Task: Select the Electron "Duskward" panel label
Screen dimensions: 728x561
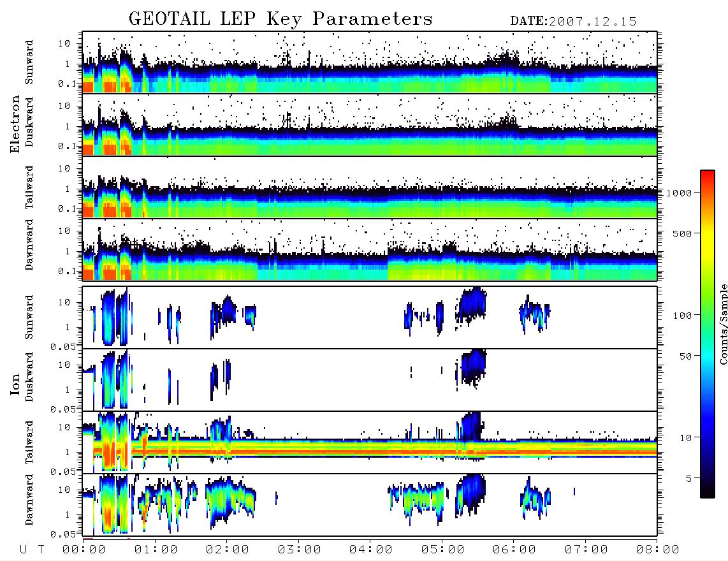Action: (29, 122)
